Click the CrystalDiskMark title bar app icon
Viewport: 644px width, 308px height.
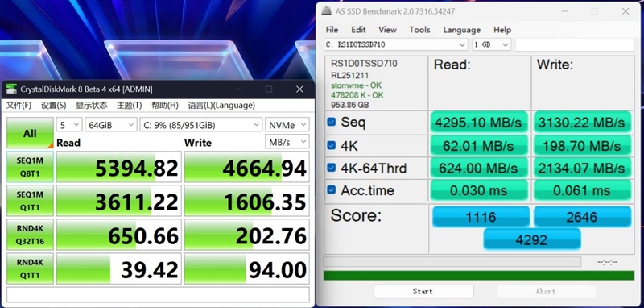click(x=11, y=89)
